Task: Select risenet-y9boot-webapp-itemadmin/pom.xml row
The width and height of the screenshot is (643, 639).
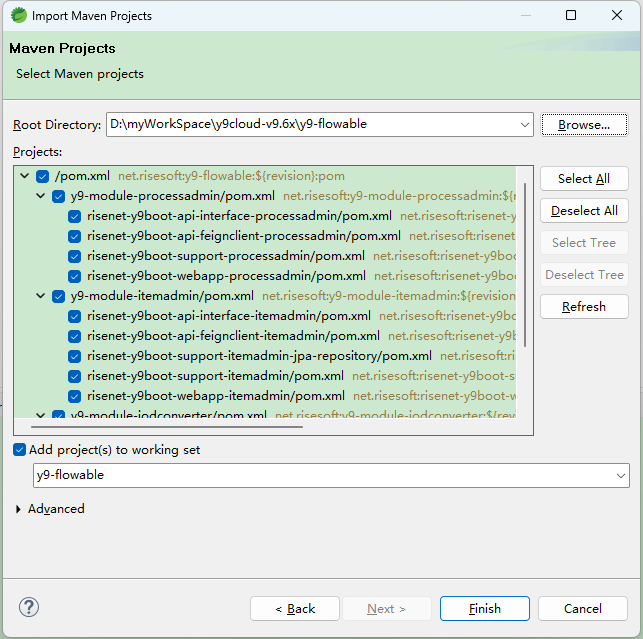Action: coord(216,396)
